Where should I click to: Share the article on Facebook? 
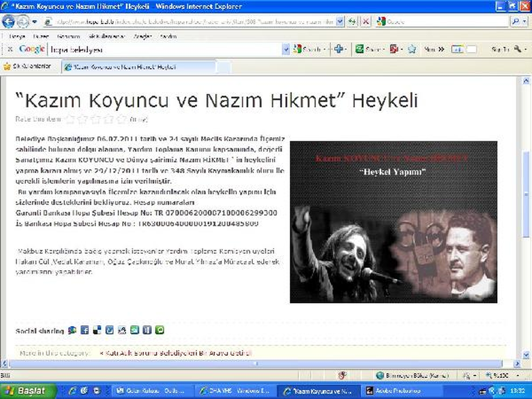pyautogui.click(x=85, y=330)
